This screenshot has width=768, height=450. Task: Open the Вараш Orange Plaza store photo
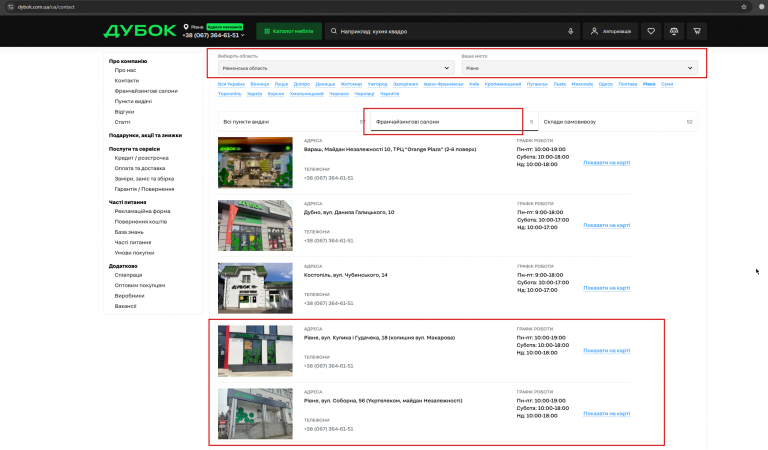[x=255, y=163]
